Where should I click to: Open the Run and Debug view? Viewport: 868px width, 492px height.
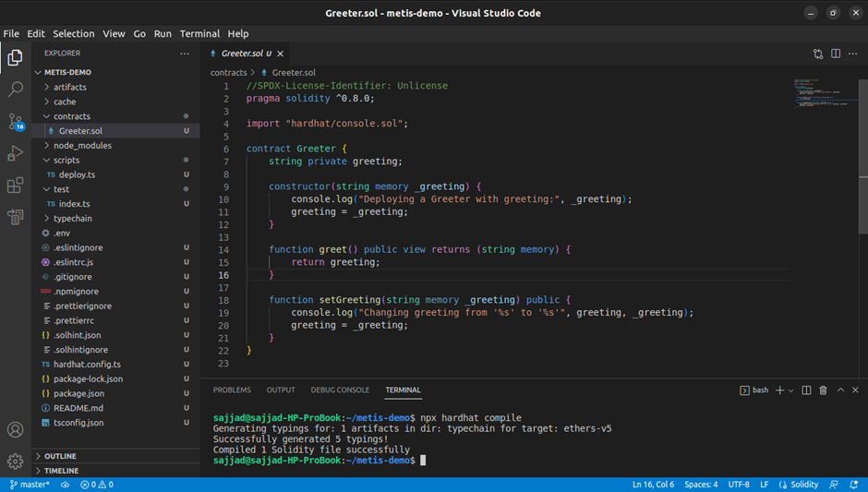pos(15,152)
